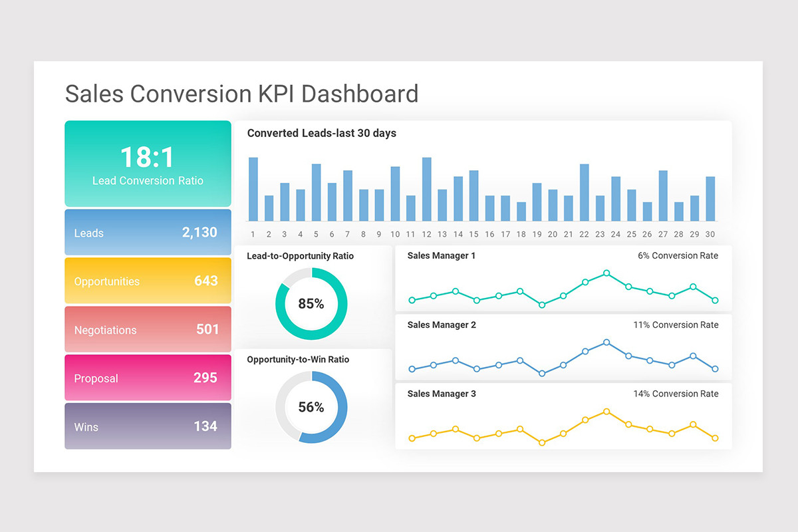Screen dimensions: 798x532
Task: Click the Sales Manager 3 label
Action: point(442,394)
